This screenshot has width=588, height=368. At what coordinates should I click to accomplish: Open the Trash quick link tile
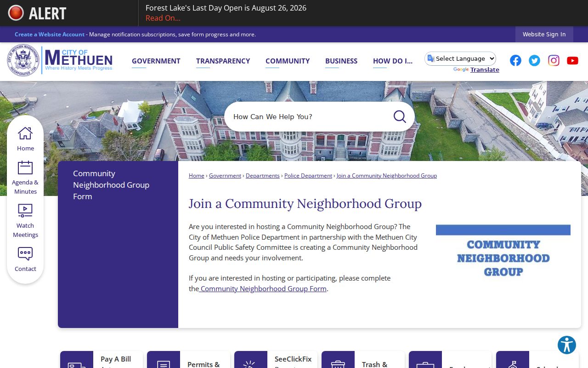(363, 360)
